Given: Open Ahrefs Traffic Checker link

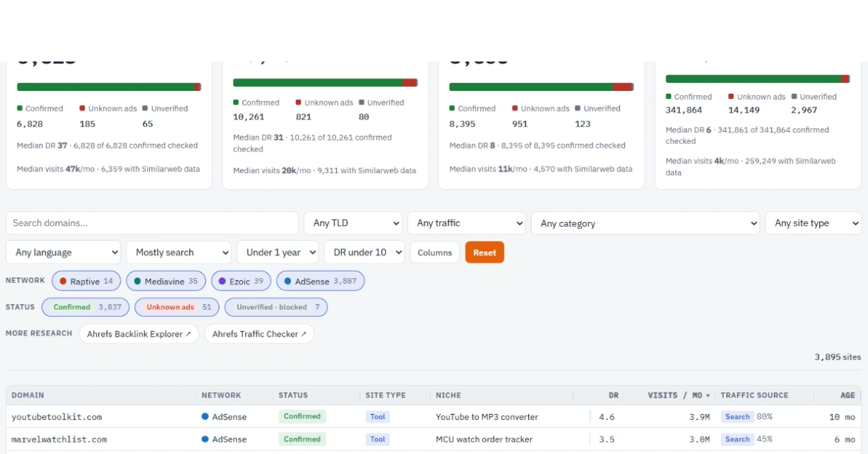Looking at the screenshot, I should (x=259, y=334).
